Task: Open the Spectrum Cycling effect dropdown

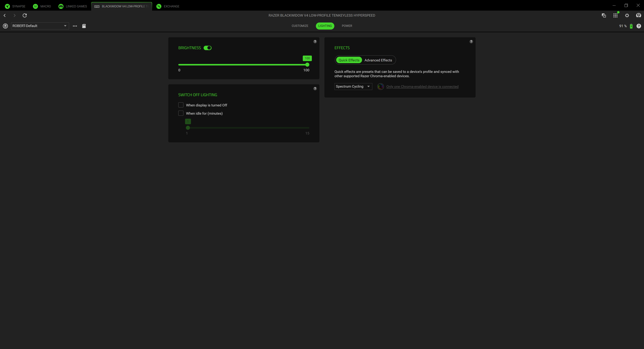Action: click(x=353, y=86)
